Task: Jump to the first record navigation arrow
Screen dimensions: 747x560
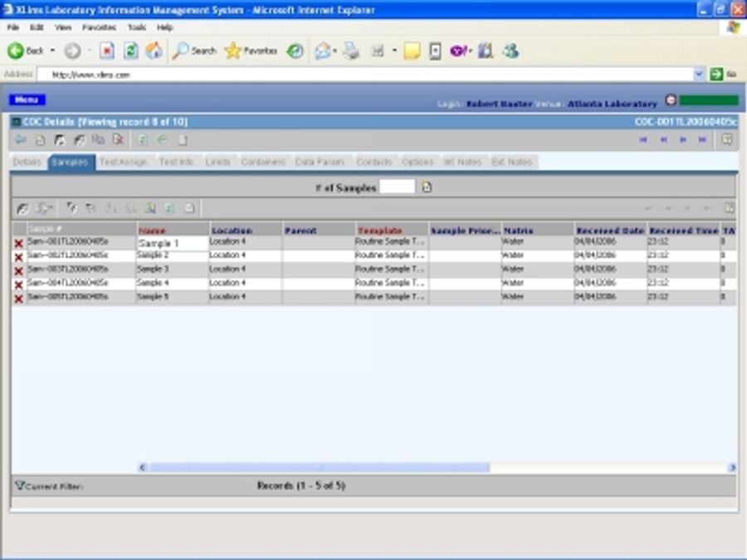Action: click(x=643, y=139)
